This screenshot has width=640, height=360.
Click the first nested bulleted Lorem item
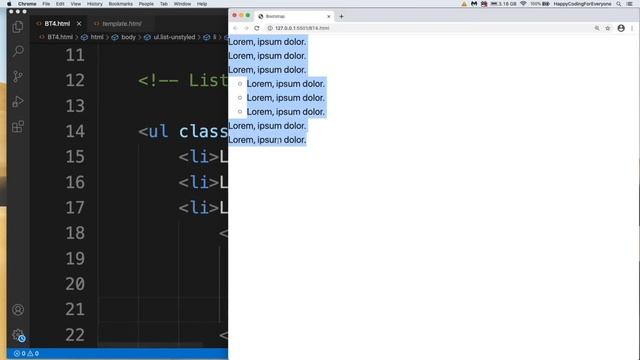pyautogui.click(x=286, y=84)
